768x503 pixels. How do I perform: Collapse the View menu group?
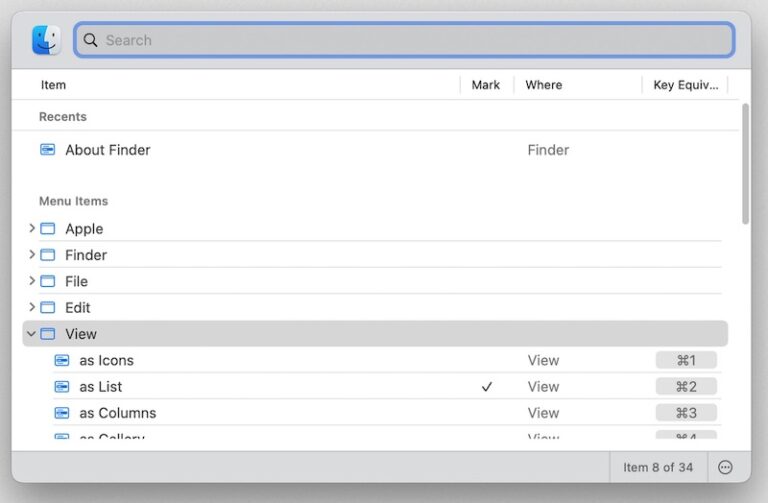pos(32,334)
